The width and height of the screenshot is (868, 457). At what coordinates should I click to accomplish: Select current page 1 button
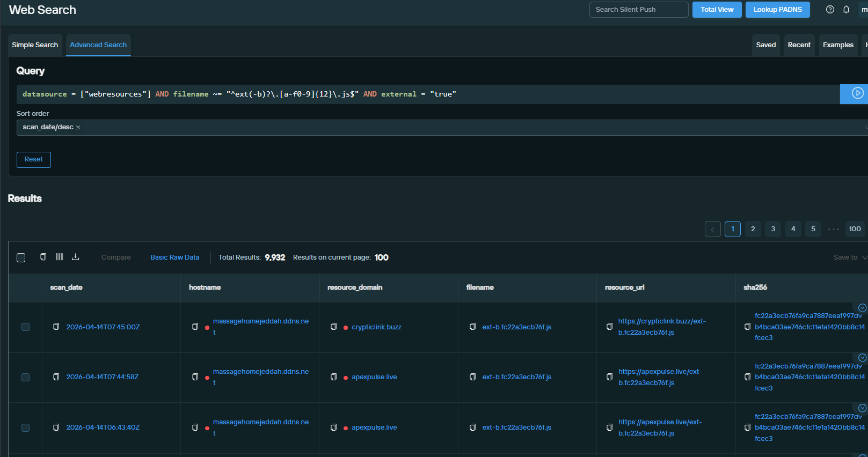(x=733, y=229)
